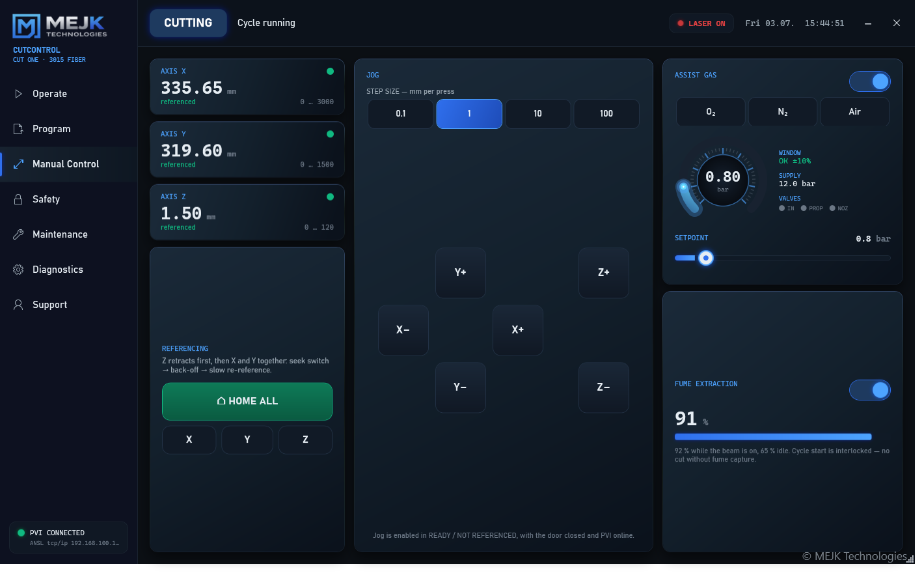The width and height of the screenshot is (924, 573).
Task: Click the clock time 15:44:51
Action: (x=824, y=23)
